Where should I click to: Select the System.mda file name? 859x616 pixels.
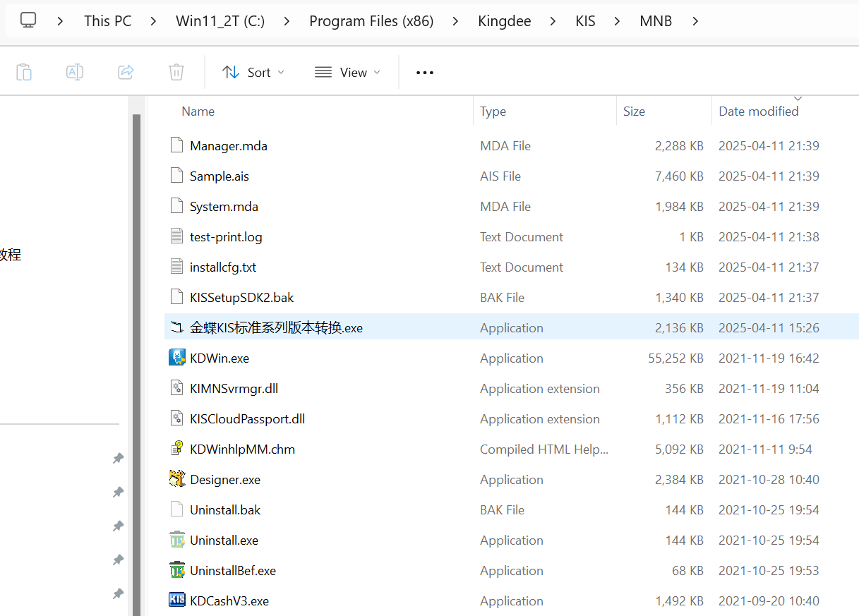click(x=224, y=206)
